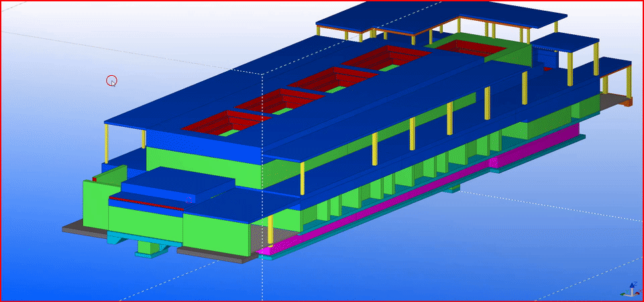Viewport: 644px width, 302px height.
Task: Click the raised blue platform on the front step
Action: coord(178,183)
